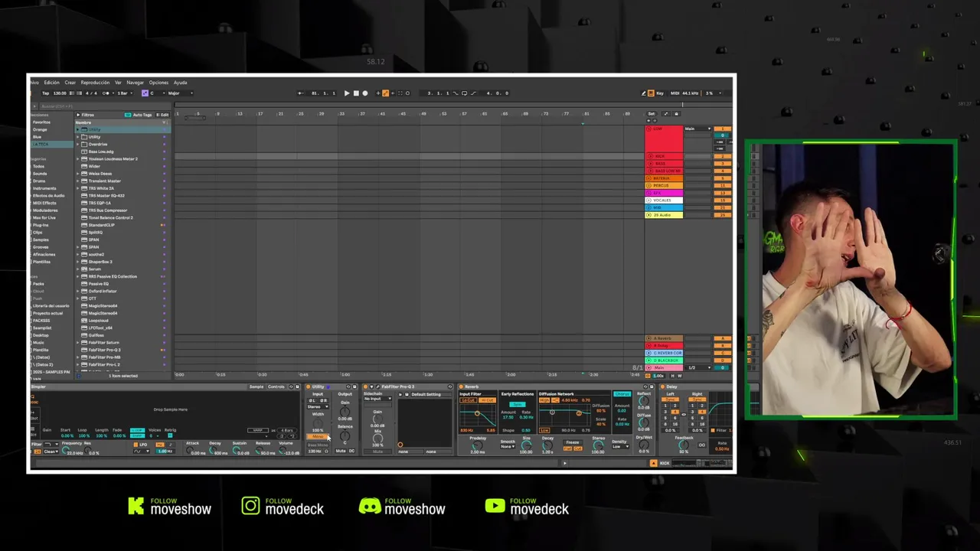Screen dimensions: 980x551
Task: Open the Crear menu
Action: tap(70, 82)
